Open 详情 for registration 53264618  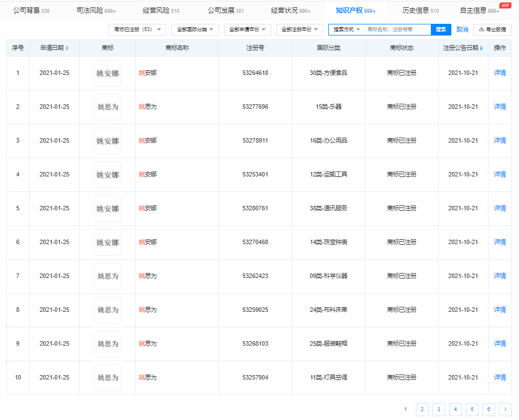point(500,73)
